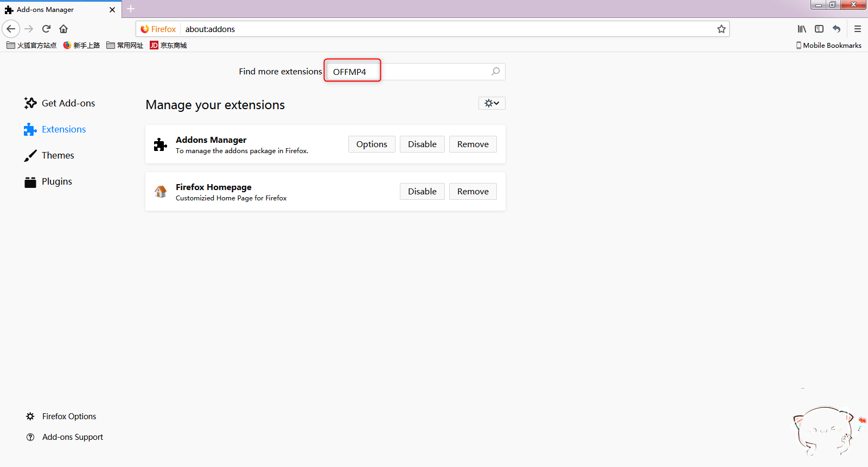Disable the Firefox Homepage extension
Screen dimensions: 868x467
[x=422, y=192]
